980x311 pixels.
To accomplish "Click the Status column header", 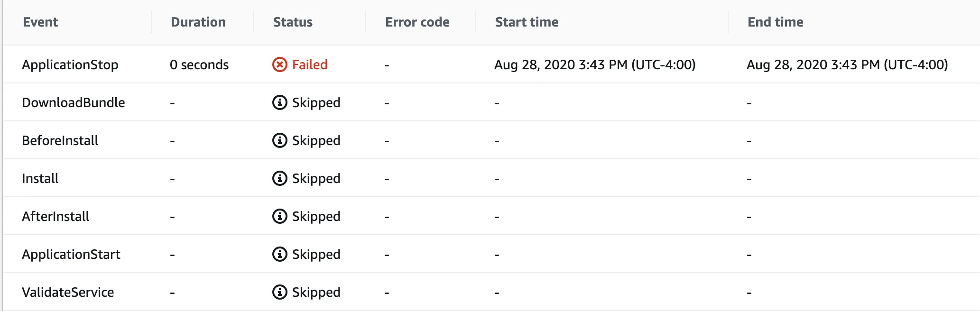I will click(293, 22).
